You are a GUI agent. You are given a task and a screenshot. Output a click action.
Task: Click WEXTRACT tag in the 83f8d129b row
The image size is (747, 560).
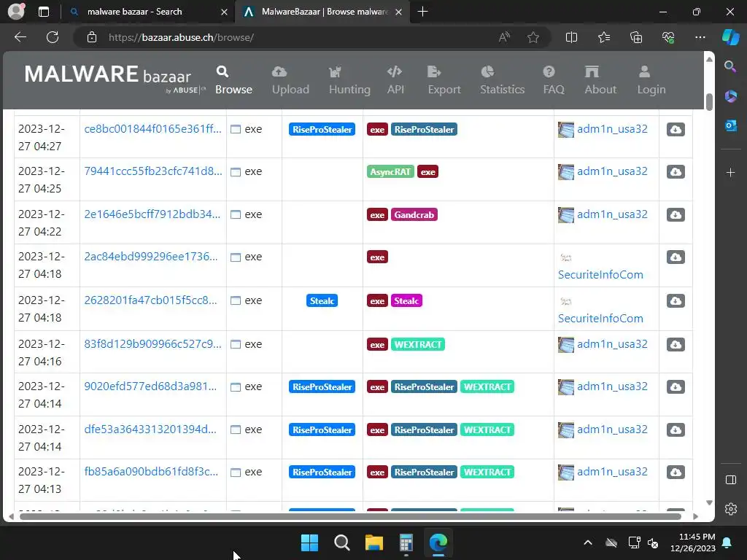(x=418, y=344)
